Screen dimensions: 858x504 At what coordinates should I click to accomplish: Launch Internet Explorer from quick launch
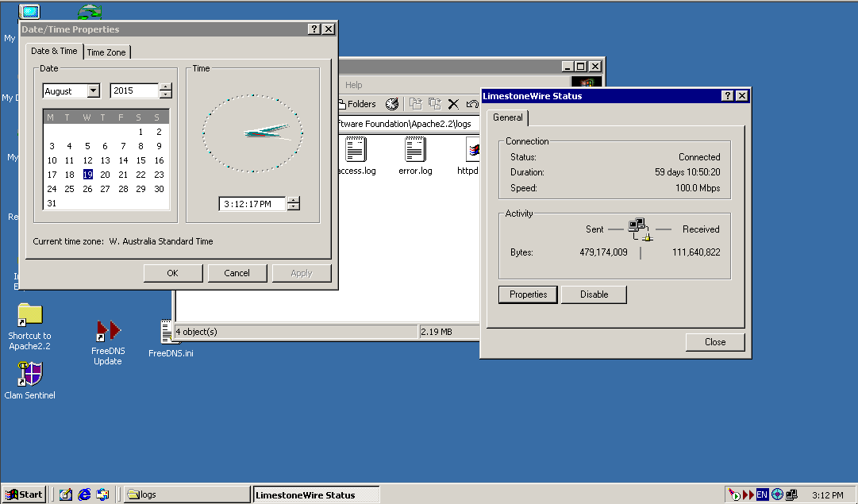coord(84,494)
